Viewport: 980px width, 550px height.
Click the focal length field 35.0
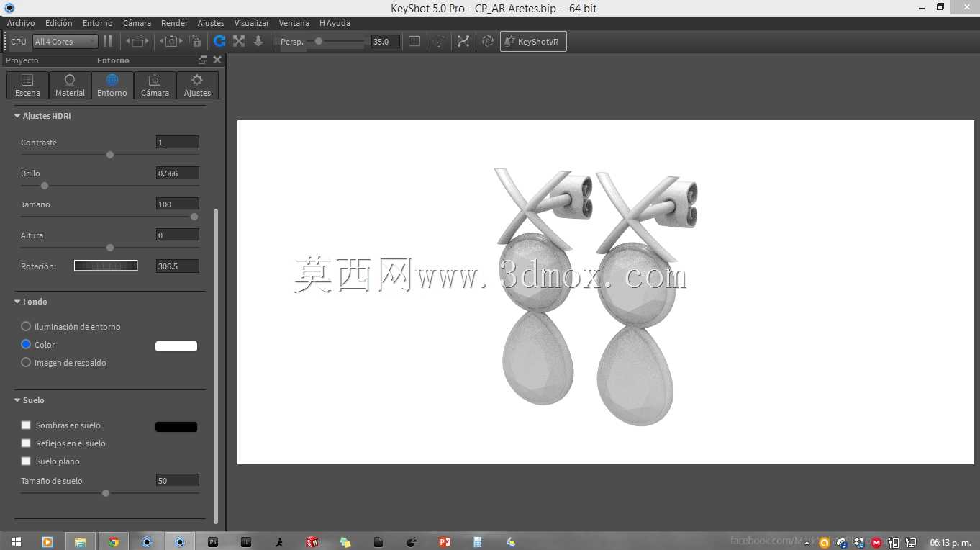point(386,42)
